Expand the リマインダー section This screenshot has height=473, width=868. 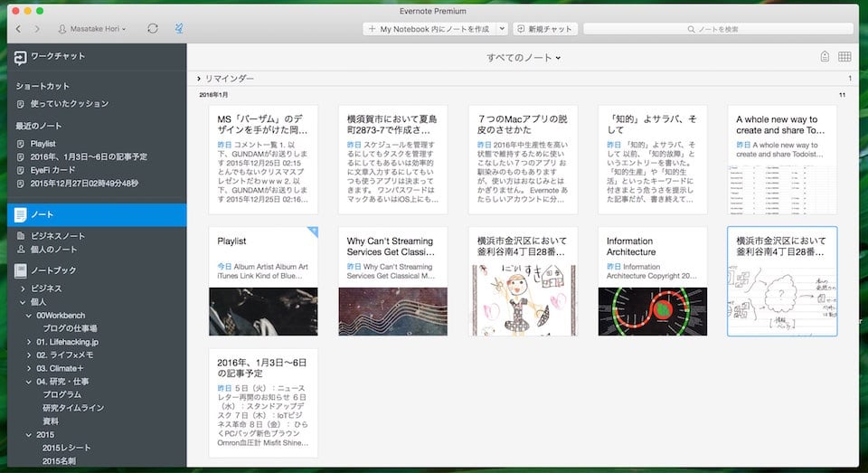pyautogui.click(x=199, y=79)
